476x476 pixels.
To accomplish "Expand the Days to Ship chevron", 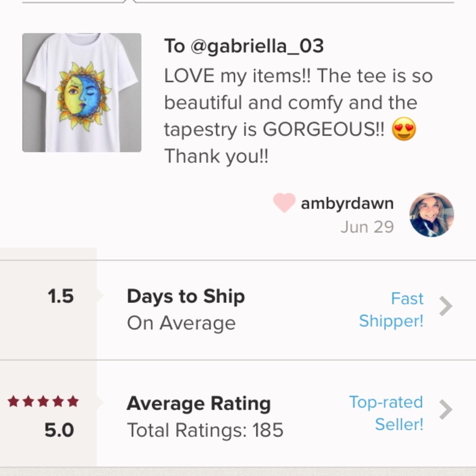I will [x=445, y=307].
